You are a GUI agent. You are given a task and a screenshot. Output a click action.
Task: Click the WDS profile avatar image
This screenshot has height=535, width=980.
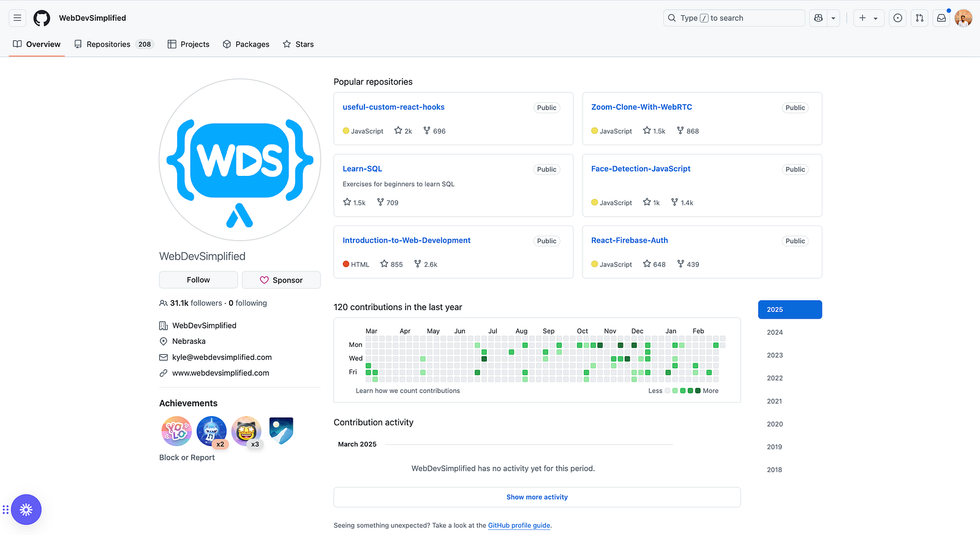pos(240,160)
